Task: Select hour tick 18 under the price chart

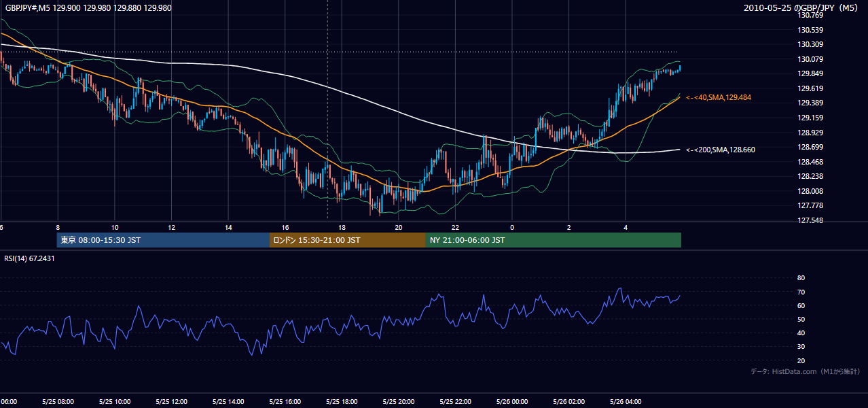Action: 342,227
